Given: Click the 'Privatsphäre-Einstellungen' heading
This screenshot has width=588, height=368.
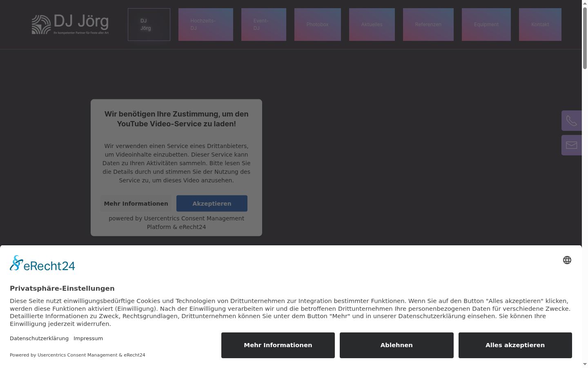Looking at the screenshot, I should coord(62,288).
